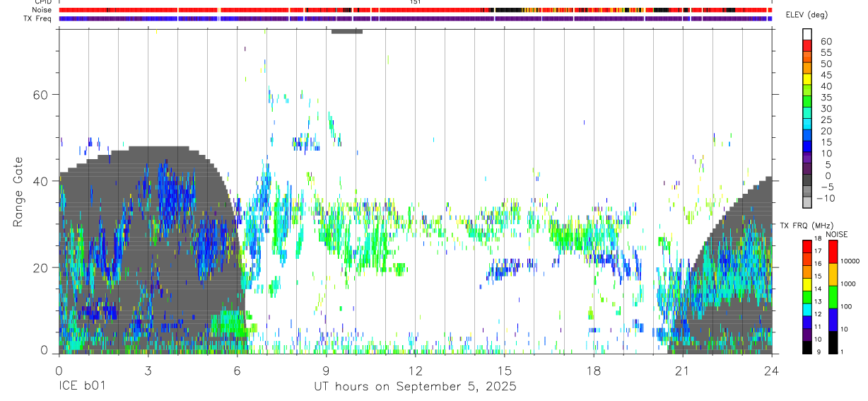Click the 6 tick on UT hours axis
The height and width of the screenshot is (401, 868).
[x=237, y=370]
